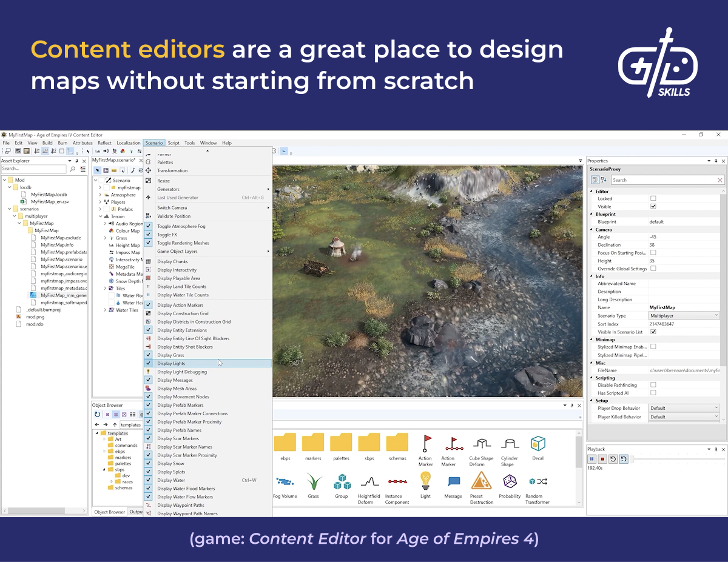Screen dimensions: 728x562
Task: Select the Cube Shape Deform icon
Action: tap(481, 444)
